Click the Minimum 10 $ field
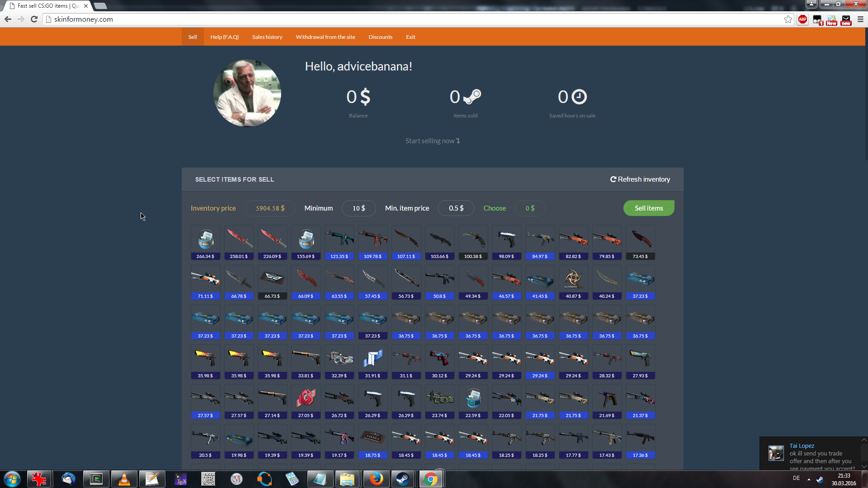 [x=359, y=208]
